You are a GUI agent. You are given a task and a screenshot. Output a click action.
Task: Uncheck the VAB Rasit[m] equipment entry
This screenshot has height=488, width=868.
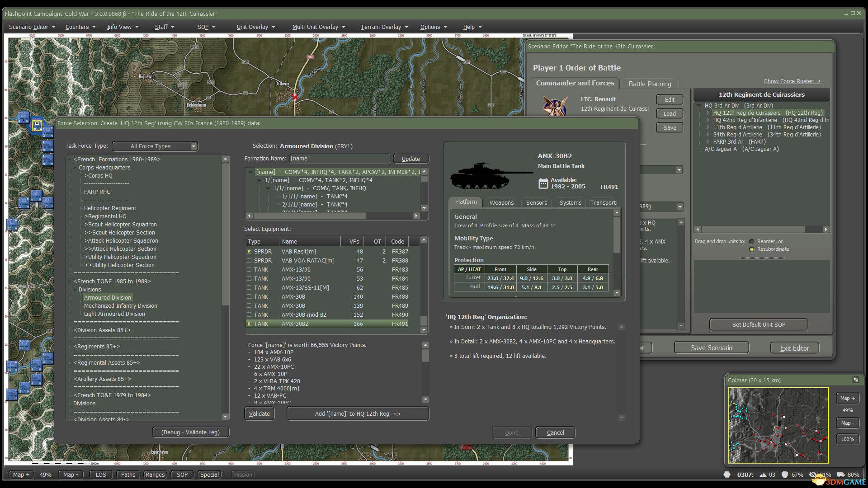click(249, 251)
